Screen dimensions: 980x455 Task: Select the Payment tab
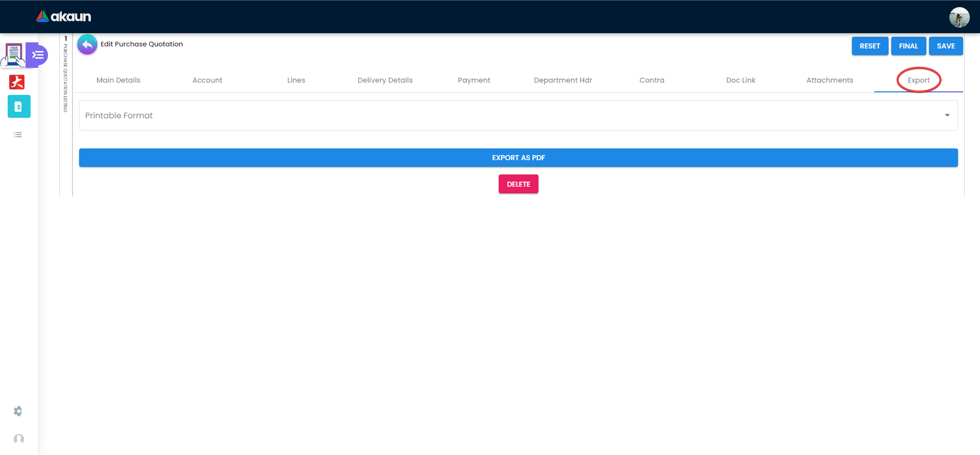click(x=474, y=80)
